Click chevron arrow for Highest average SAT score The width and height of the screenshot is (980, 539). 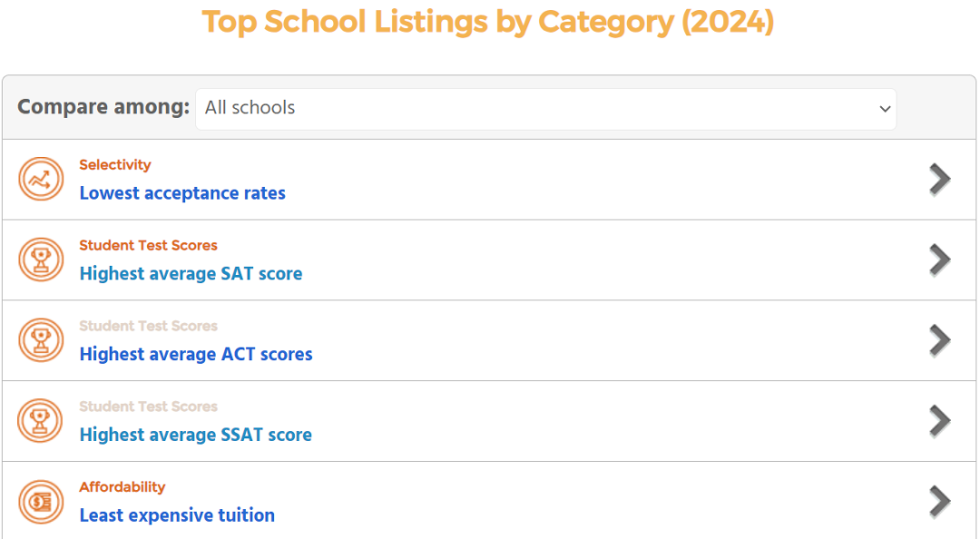(x=939, y=260)
